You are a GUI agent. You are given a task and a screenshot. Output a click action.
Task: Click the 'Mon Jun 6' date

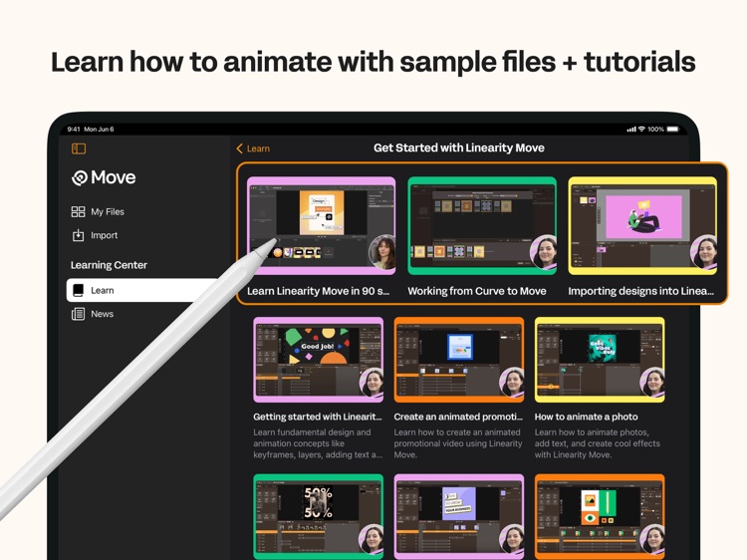99,130
